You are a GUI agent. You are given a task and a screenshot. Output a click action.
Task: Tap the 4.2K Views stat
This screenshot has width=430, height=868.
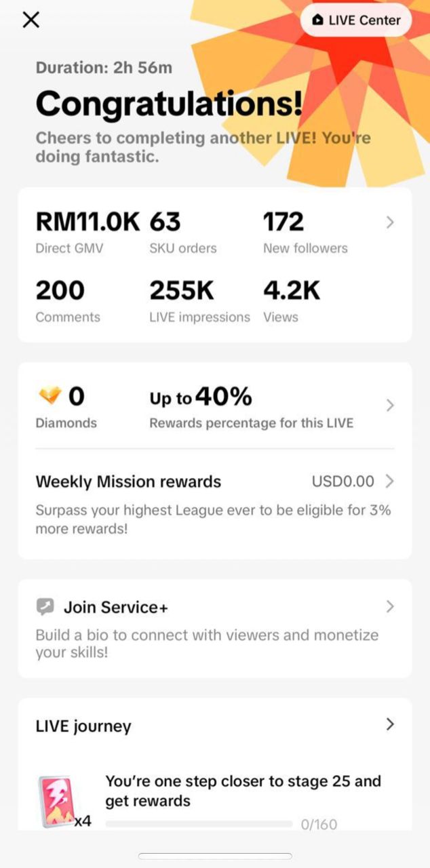click(292, 300)
